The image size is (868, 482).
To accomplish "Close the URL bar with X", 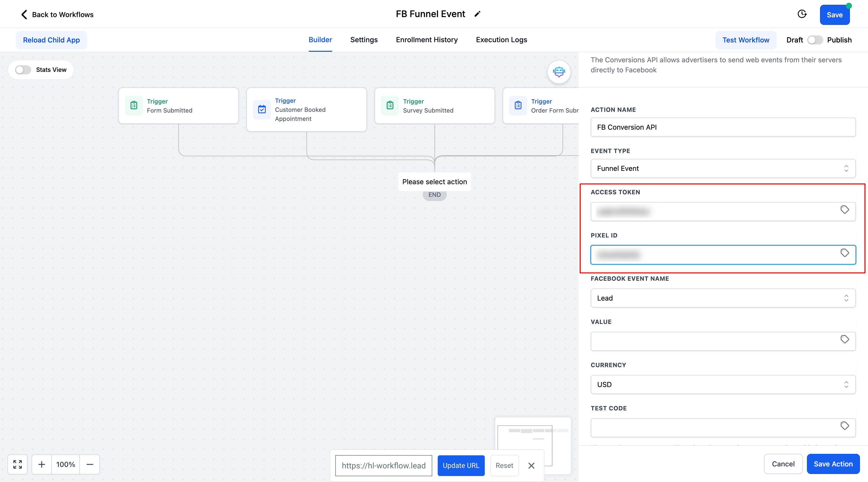I will 531,465.
